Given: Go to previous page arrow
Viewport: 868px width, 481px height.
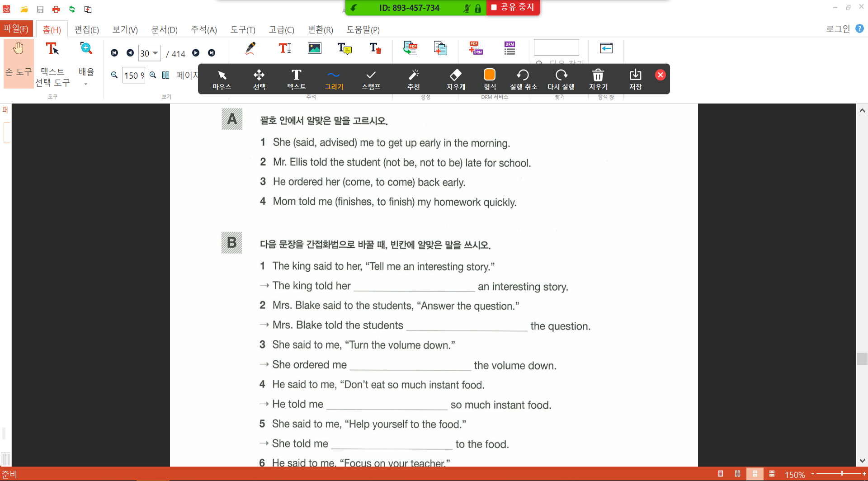Looking at the screenshot, I should click(130, 53).
